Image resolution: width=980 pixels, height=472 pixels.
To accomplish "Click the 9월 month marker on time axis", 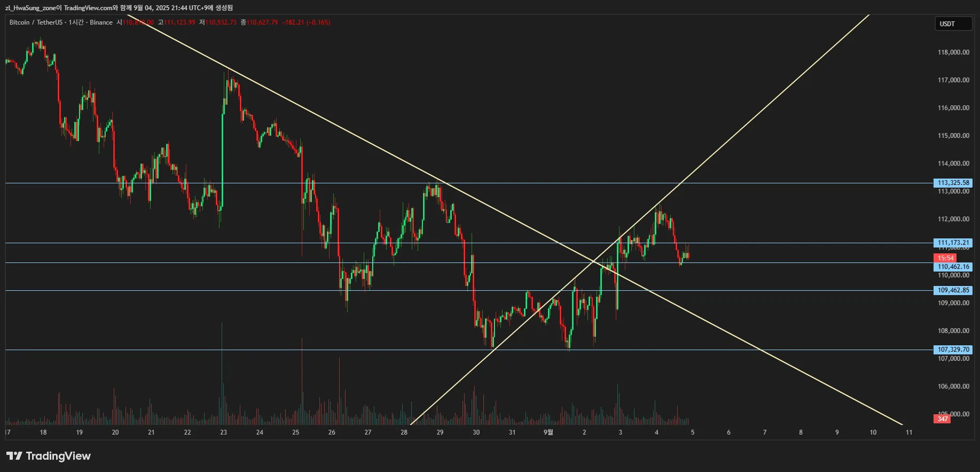I will pos(548,432).
